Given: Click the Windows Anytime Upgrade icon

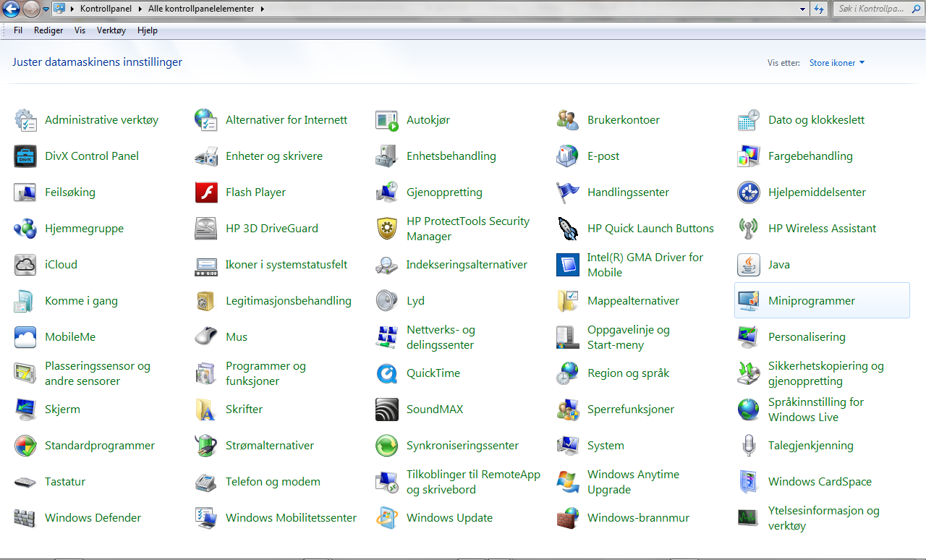Looking at the screenshot, I should pyautogui.click(x=568, y=482).
